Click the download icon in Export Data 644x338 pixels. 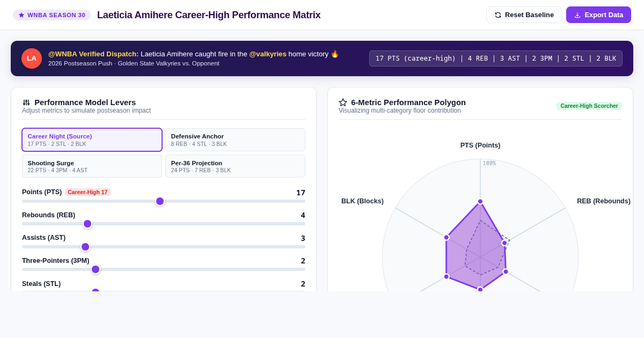point(577,15)
